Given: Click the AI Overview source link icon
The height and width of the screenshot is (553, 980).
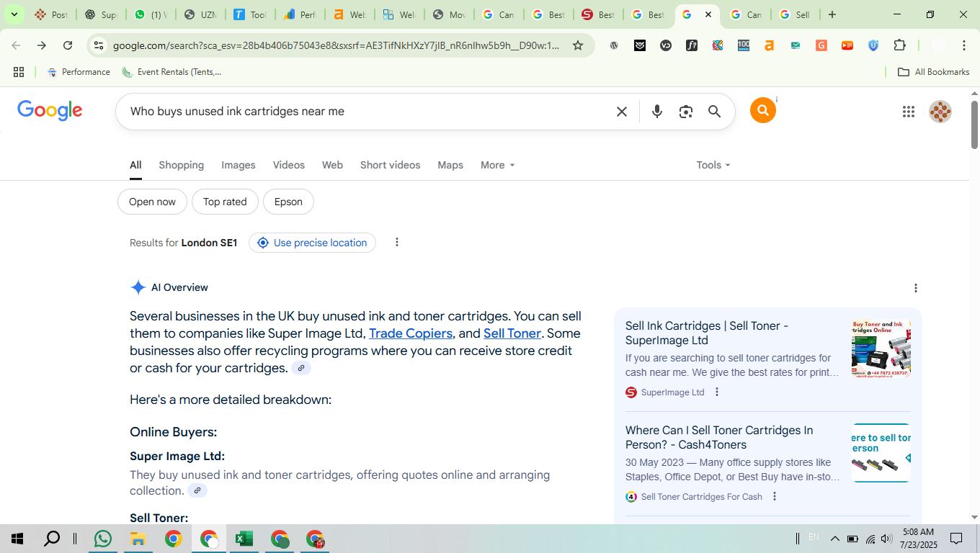Looking at the screenshot, I should 301,368.
